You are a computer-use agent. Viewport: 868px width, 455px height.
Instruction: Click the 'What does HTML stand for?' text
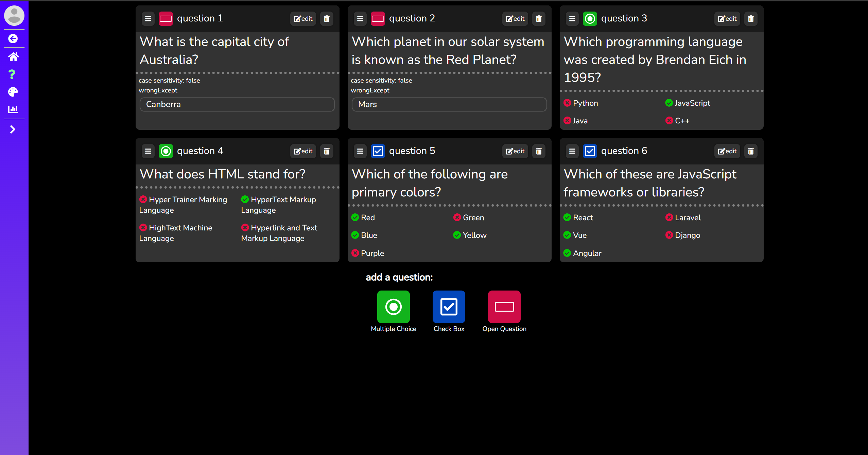pos(223,174)
